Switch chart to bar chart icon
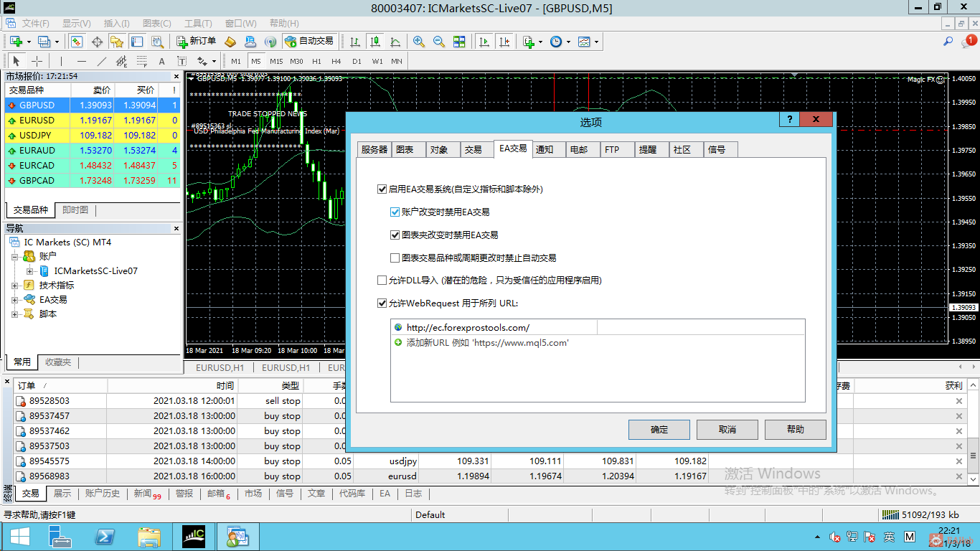980x551 pixels. click(x=354, y=42)
